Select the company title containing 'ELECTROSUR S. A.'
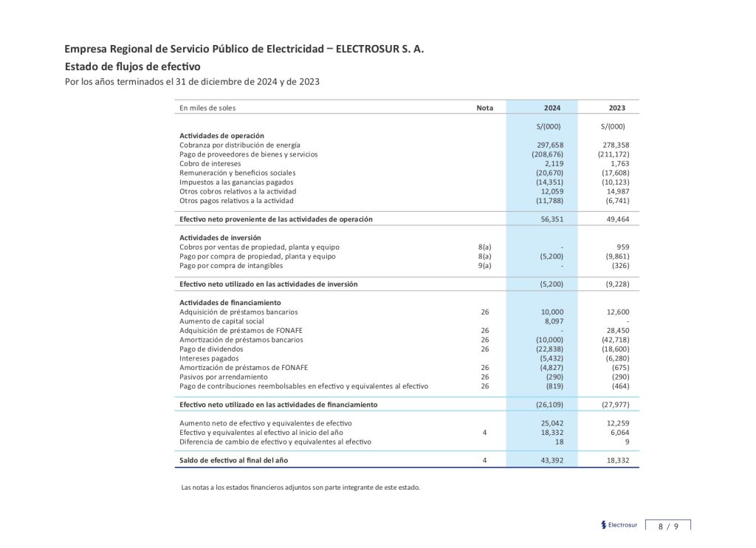756x548 pixels. click(244, 49)
